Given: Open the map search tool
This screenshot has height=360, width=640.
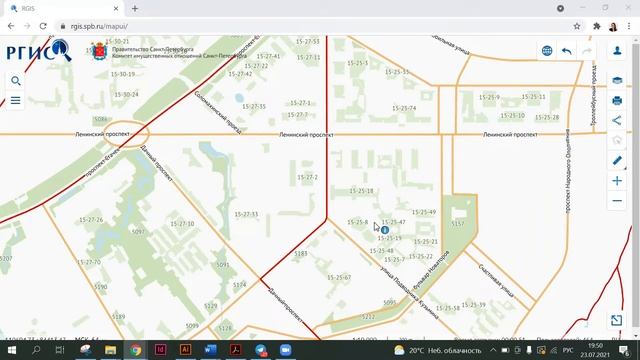Looking at the screenshot, I should 16,81.
